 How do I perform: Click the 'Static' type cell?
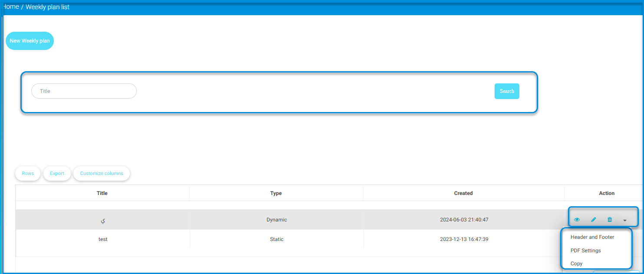click(x=277, y=239)
